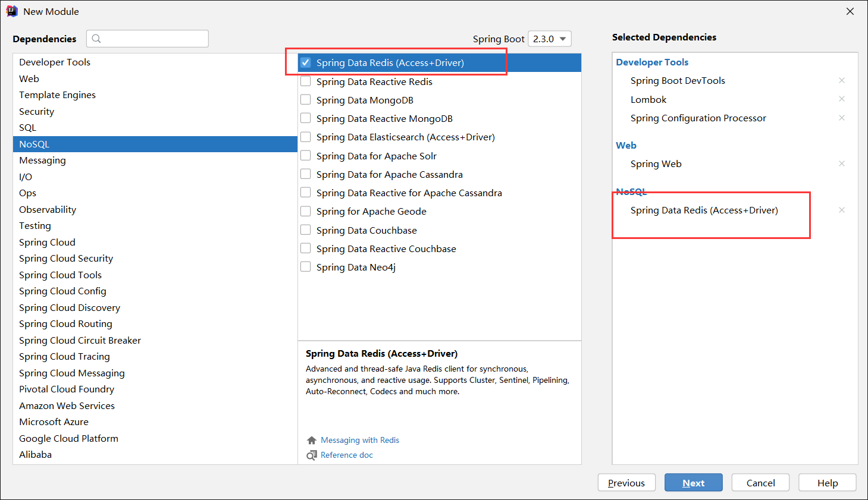Uncheck Spring Data Redis (Access+Driver) checkbox
Screen dimensions: 868x500
(x=306, y=62)
